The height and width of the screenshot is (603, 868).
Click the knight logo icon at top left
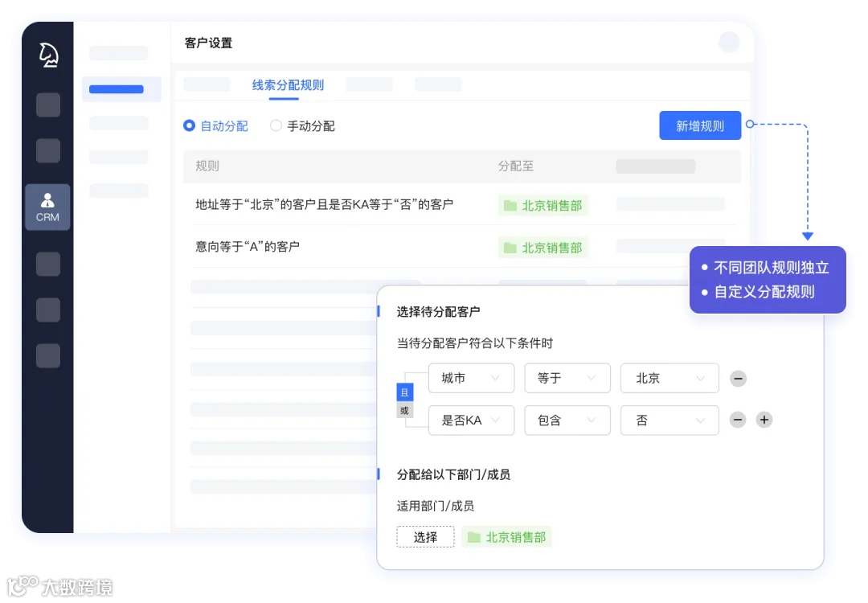coord(47,55)
